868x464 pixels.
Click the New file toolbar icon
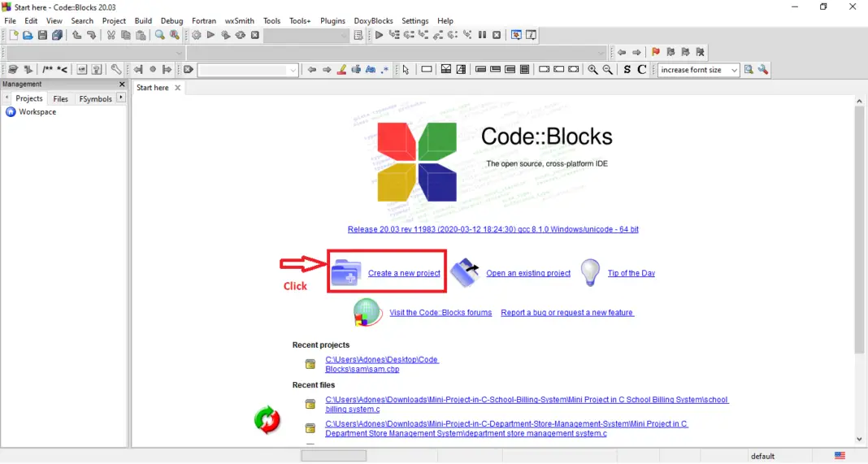click(x=13, y=36)
